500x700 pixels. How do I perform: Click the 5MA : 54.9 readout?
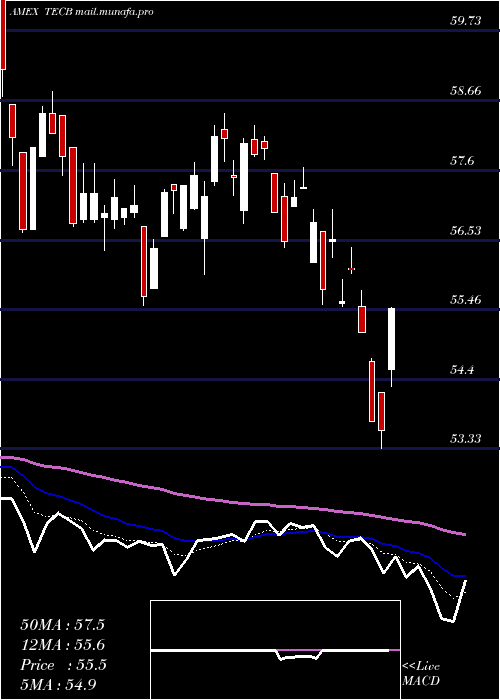click(58, 684)
